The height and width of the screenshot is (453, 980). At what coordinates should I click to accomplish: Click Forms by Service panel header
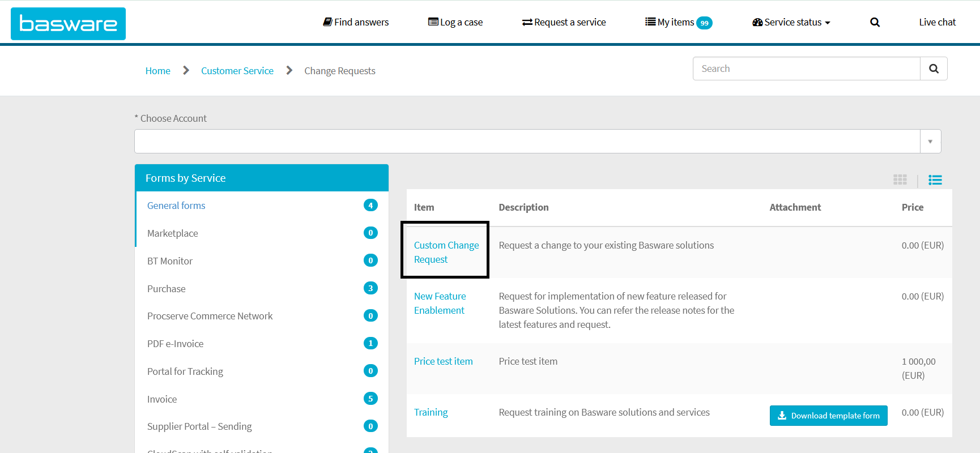coord(262,178)
